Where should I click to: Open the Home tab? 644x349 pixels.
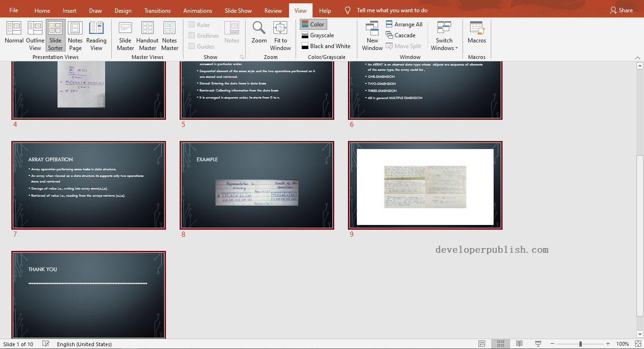pyautogui.click(x=42, y=10)
